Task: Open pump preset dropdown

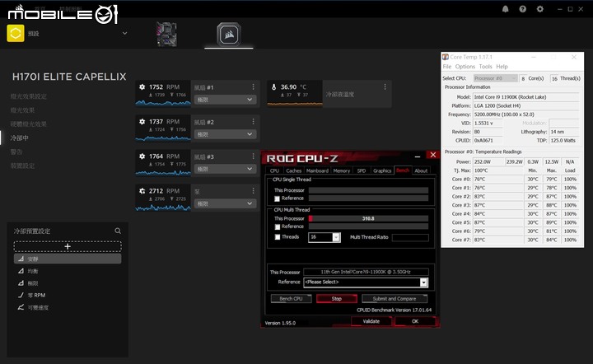Action: point(226,203)
